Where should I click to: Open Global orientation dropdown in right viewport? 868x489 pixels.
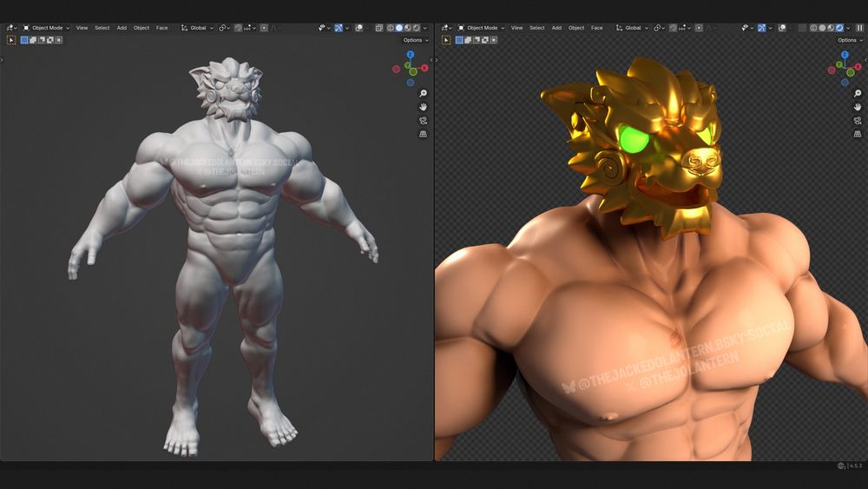pyautogui.click(x=632, y=28)
